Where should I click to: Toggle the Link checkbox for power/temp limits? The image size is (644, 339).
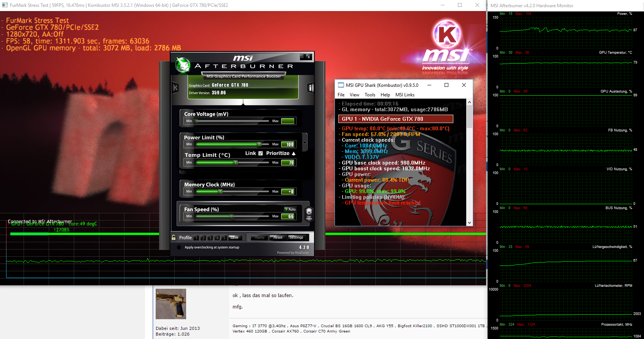coord(260,153)
